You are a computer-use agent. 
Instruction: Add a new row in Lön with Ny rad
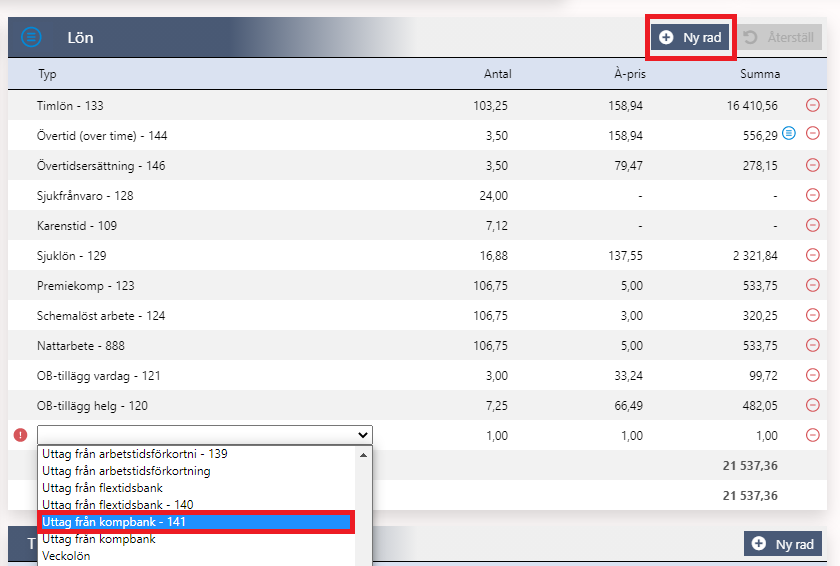pyautogui.click(x=691, y=37)
